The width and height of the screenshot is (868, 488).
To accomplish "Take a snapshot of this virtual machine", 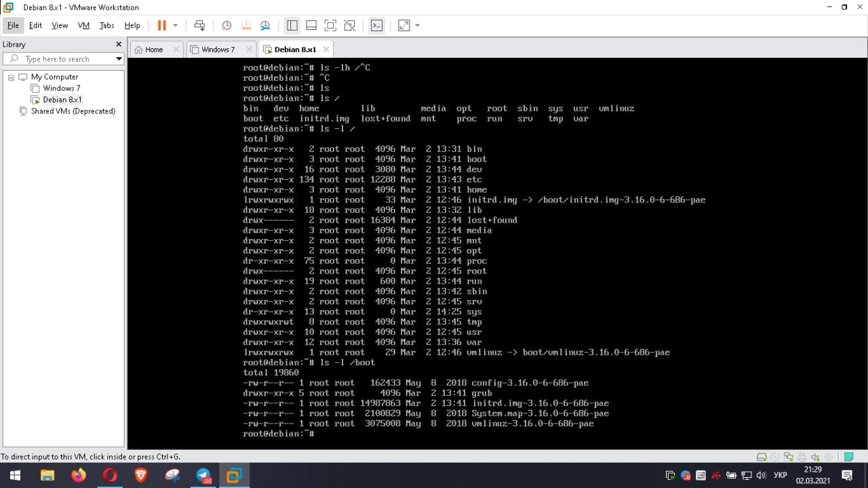I will tap(226, 25).
